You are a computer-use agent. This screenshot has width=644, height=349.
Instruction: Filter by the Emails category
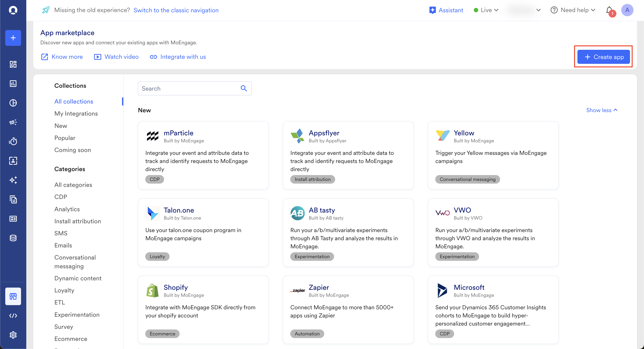(63, 245)
